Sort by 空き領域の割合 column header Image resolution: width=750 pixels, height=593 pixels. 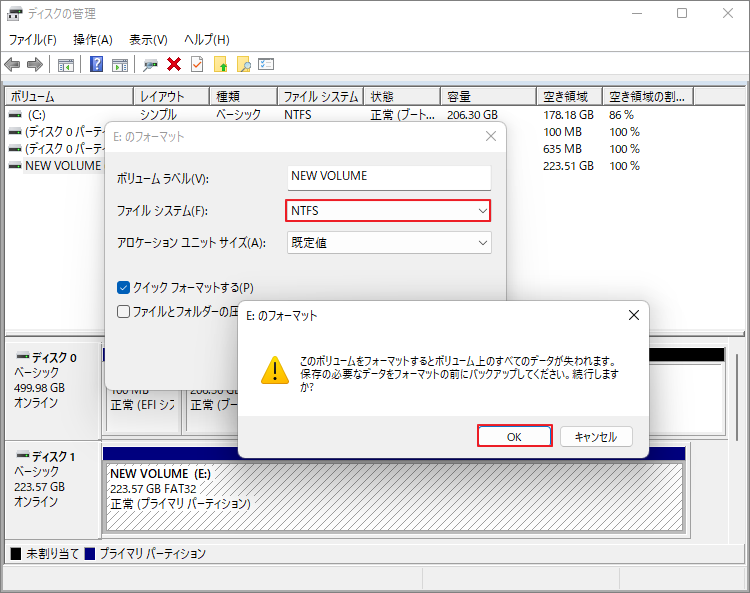(x=648, y=97)
